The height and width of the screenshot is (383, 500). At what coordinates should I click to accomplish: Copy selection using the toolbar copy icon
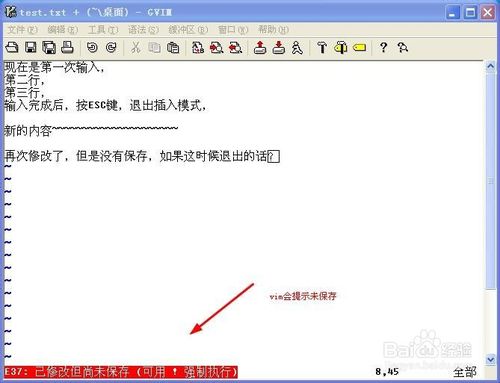[x=154, y=48]
